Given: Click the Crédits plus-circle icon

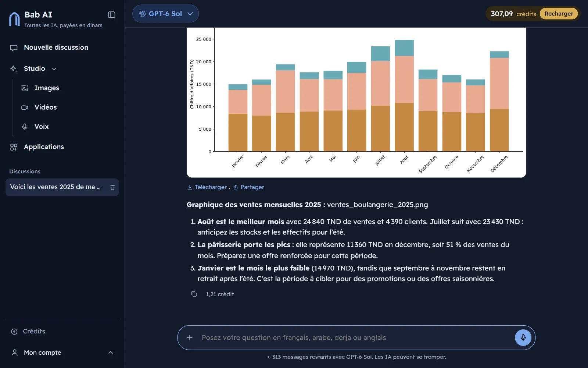Looking at the screenshot, I should click(x=14, y=332).
